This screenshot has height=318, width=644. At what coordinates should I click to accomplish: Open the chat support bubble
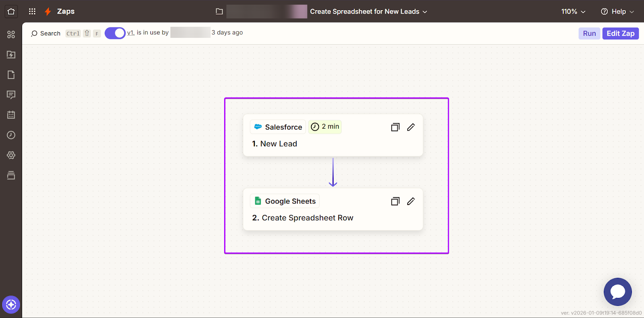617,292
